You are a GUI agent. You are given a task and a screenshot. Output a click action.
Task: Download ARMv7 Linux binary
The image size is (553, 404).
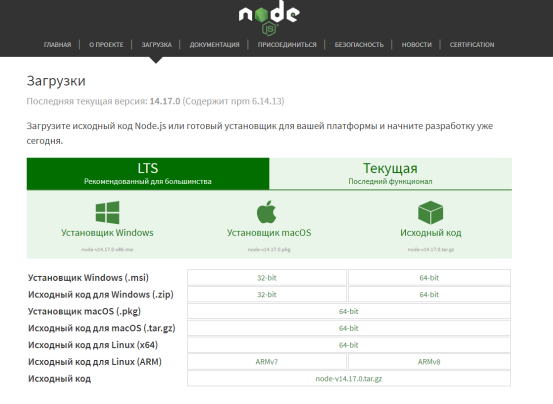267,362
